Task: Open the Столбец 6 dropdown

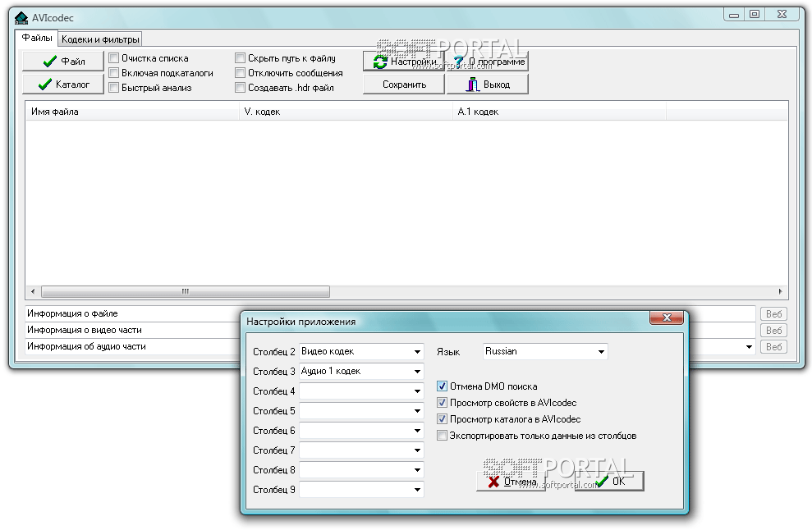Action: (417, 431)
